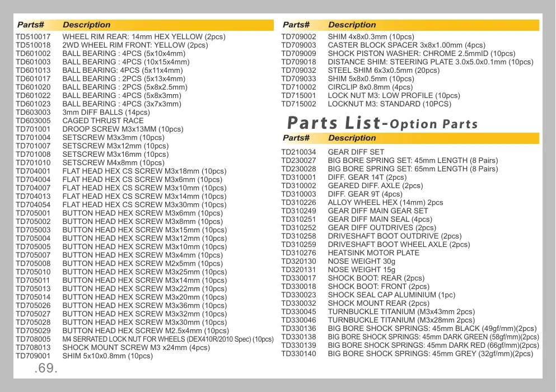The image size is (556, 392).
Task: Click 'ALLOY WHEEL HEX (14mm) 2pcs' description
Action: 385,202
